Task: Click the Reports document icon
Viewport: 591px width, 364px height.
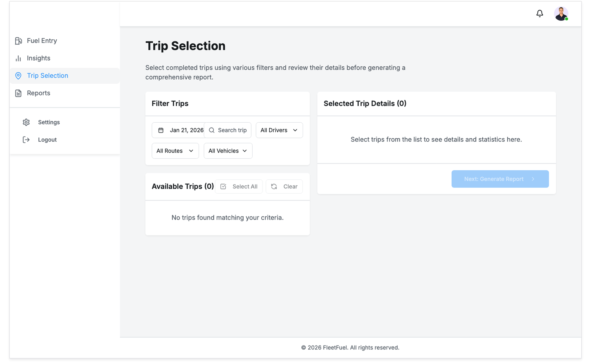Action: tap(18, 93)
